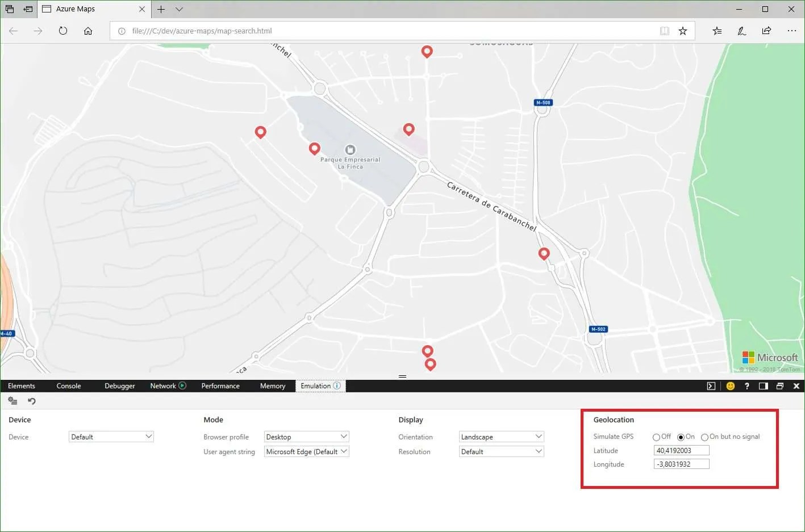Open the Favorites hub
Image resolution: width=805 pixels, height=532 pixels.
[x=717, y=31]
